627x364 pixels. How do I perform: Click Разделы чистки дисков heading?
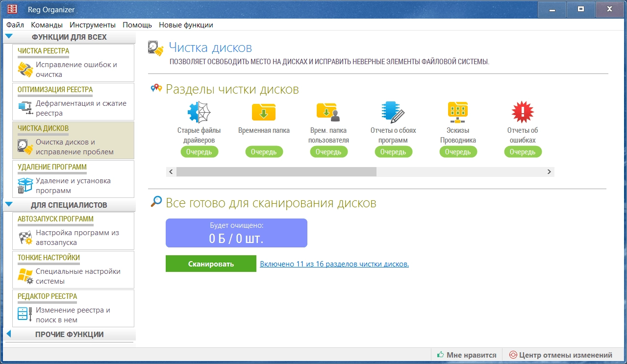[232, 89]
